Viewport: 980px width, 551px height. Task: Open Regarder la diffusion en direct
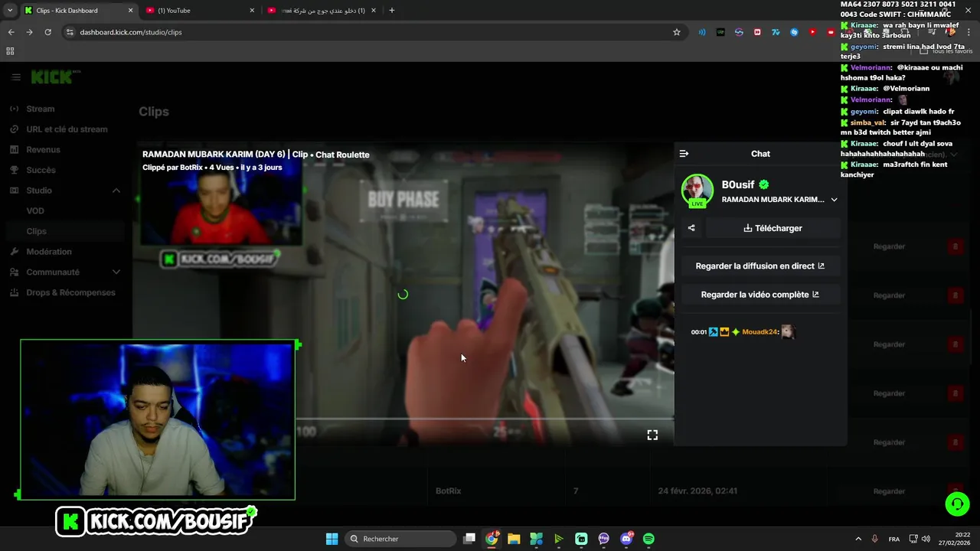[x=760, y=266]
